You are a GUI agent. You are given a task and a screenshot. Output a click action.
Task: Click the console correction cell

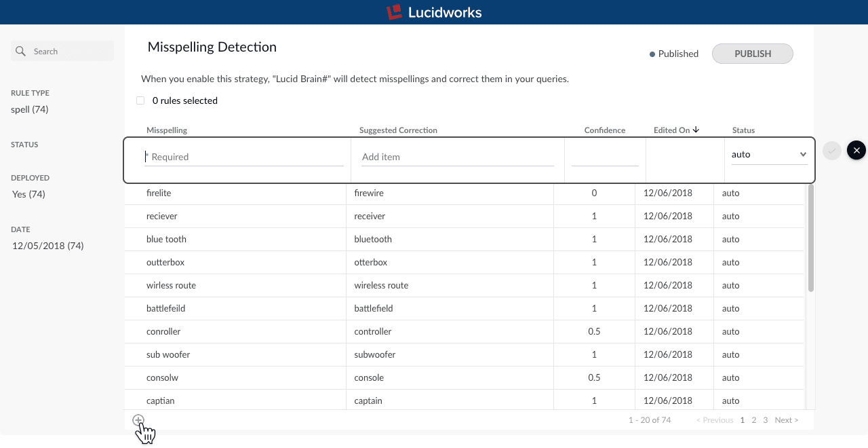[x=450, y=378]
